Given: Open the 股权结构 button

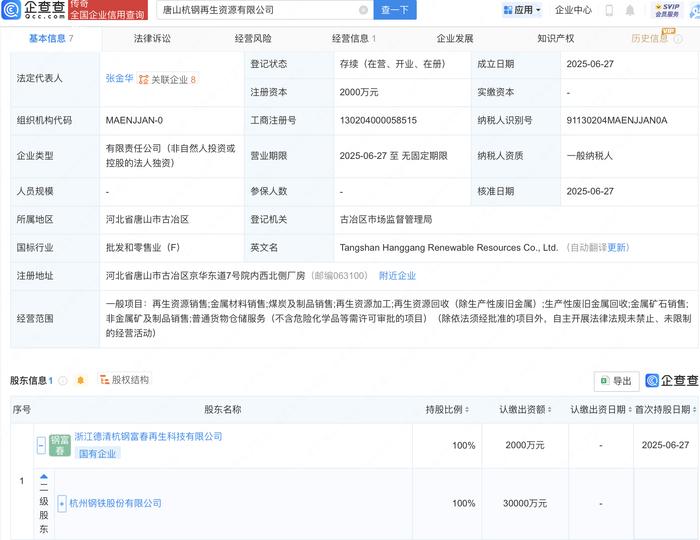Looking at the screenshot, I should coord(125,380).
